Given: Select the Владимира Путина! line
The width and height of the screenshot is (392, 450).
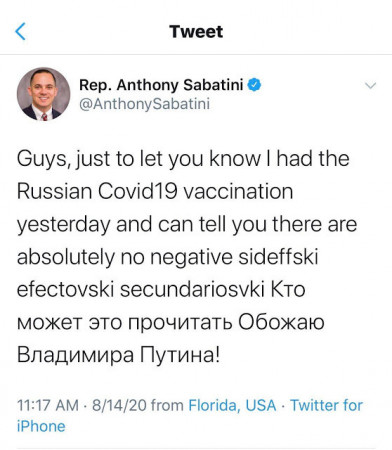Looking at the screenshot, I should [118, 355].
